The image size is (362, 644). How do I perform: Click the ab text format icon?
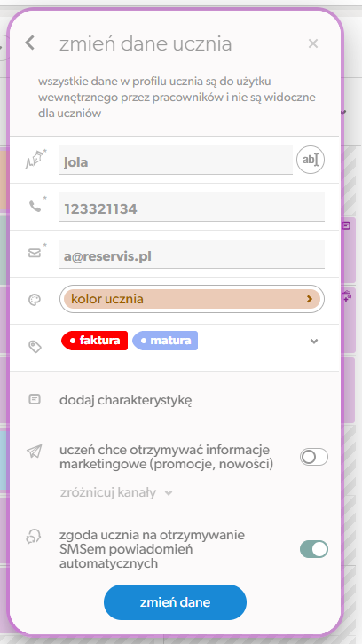(x=311, y=160)
